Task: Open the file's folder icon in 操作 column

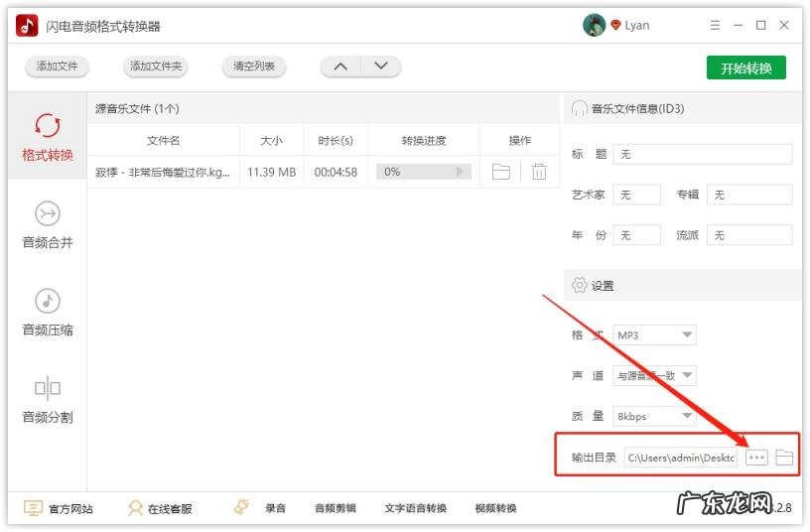Action: pyautogui.click(x=500, y=172)
